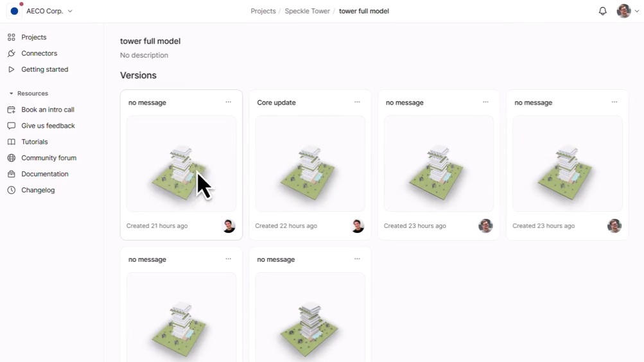Click the Community forum globe icon

click(x=12, y=158)
